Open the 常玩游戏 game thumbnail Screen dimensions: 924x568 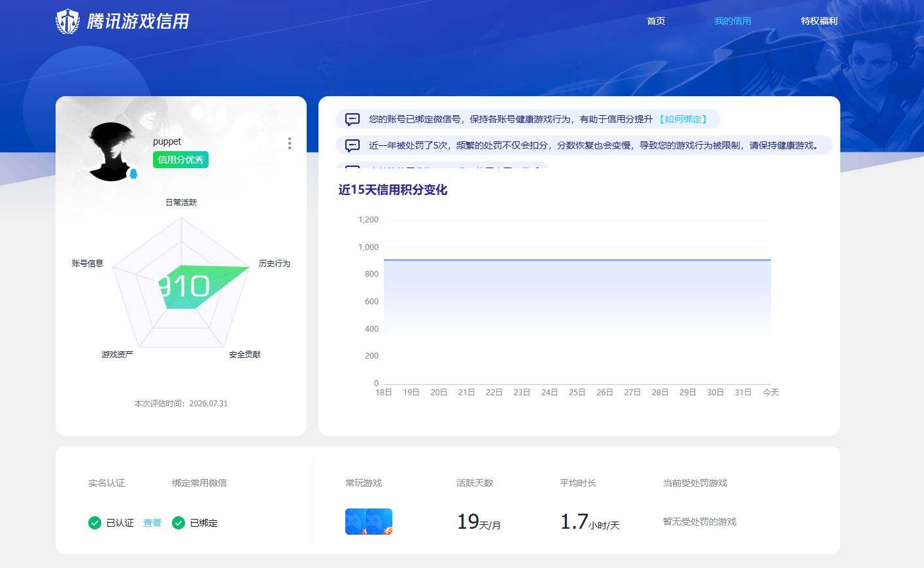(x=369, y=522)
